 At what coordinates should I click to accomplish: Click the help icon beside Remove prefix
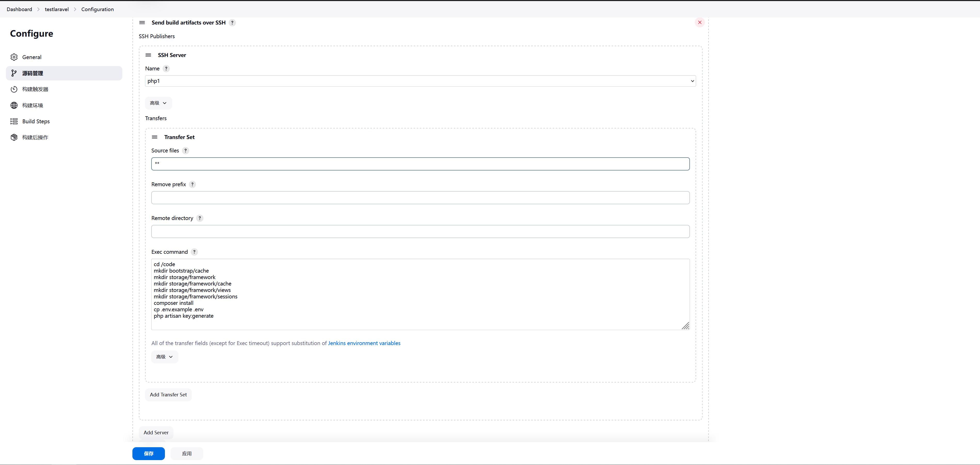point(192,184)
